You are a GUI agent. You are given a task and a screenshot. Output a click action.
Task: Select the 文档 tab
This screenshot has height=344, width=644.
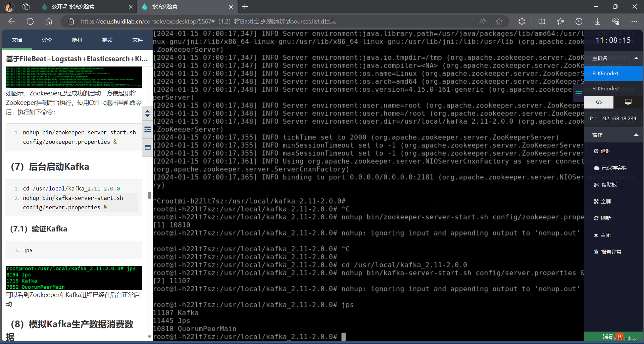(17, 40)
